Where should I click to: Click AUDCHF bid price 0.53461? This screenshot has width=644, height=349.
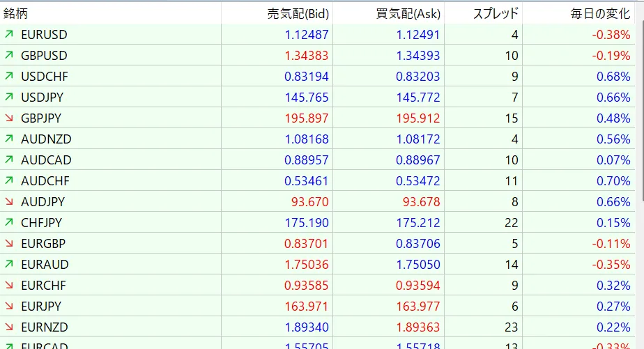pyautogui.click(x=307, y=180)
